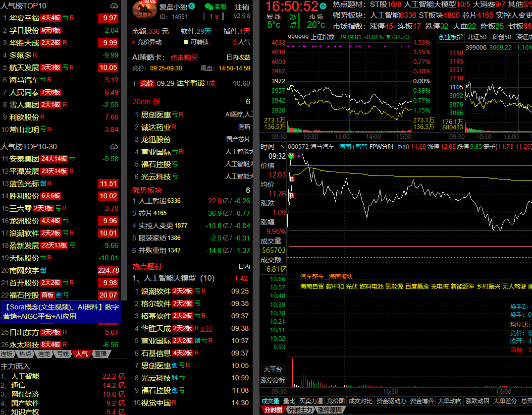Click the 1 s refresh interval control
Viewport: 532px width, 415px height.
(x=214, y=16)
